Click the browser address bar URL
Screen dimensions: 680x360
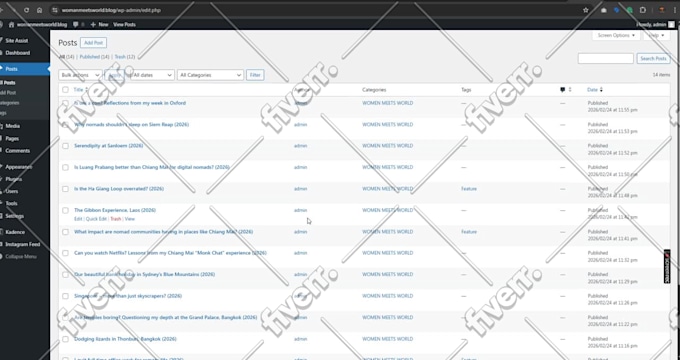111,10
